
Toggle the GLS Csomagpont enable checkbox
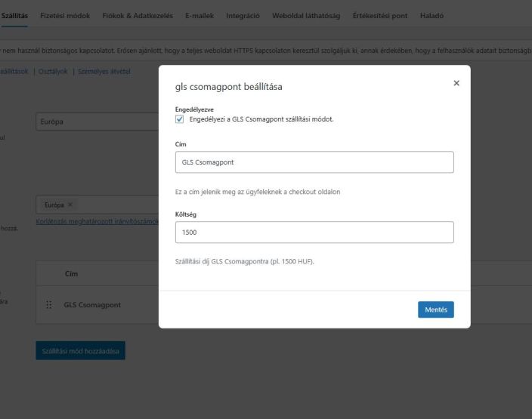point(179,119)
